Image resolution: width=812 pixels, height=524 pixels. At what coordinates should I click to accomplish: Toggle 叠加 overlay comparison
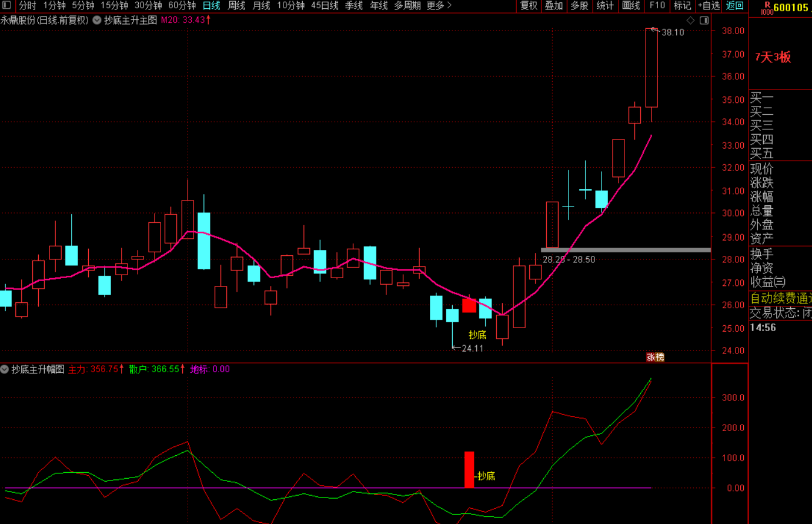tap(554, 6)
